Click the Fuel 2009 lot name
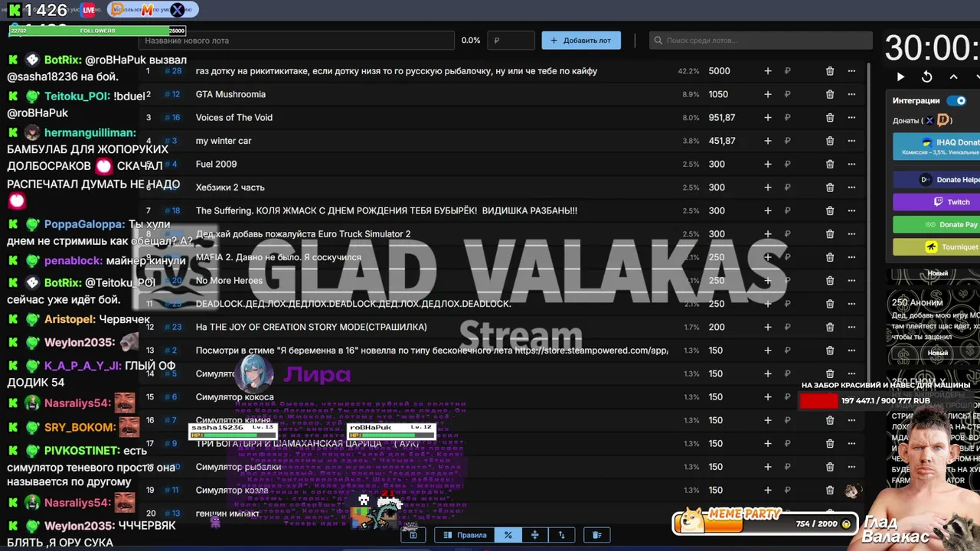 coord(216,165)
